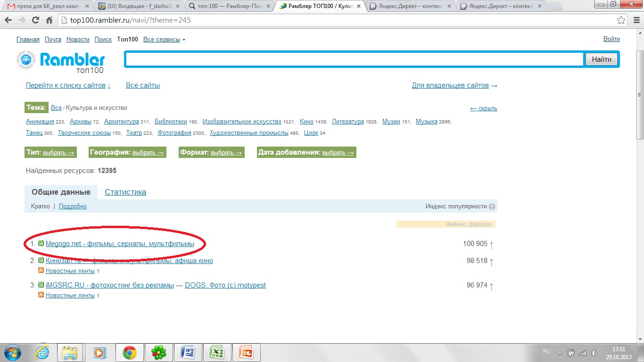Expand the Все сервисы dropdown

164,40
